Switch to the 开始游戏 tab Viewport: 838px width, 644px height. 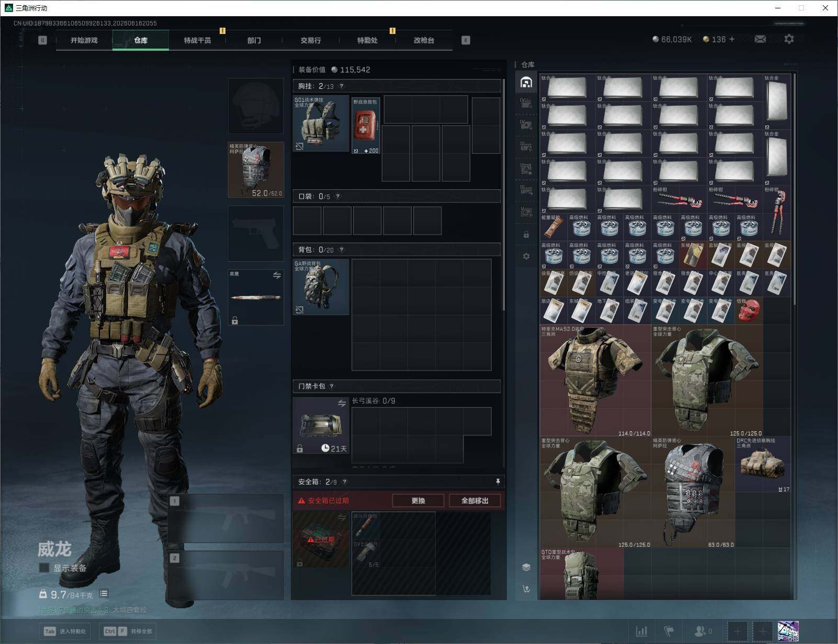(x=84, y=40)
